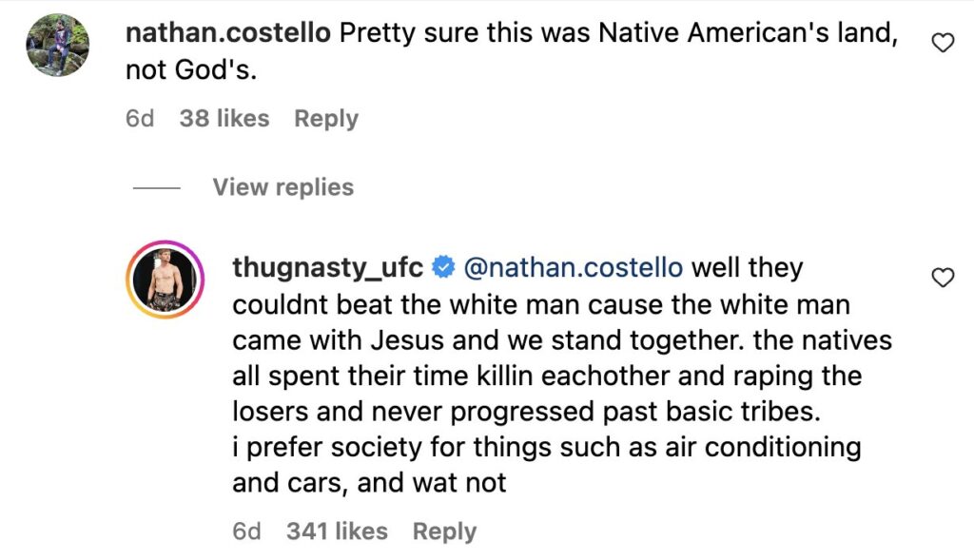The image size is (974, 560).
Task: Follow the @nathan.costello mention link
Action: 573,268
